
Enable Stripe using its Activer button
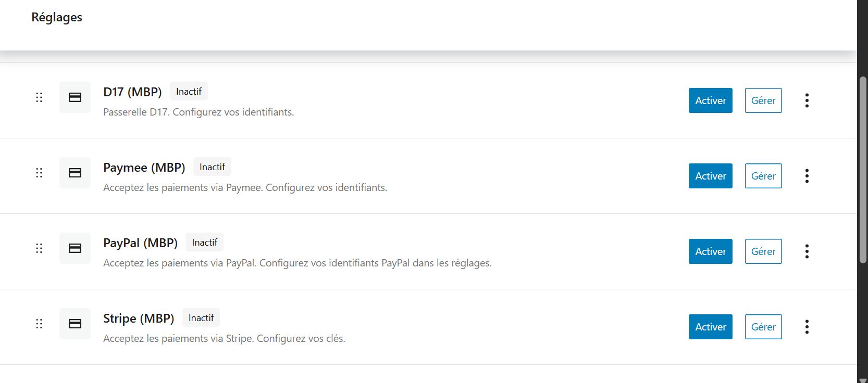(x=710, y=327)
